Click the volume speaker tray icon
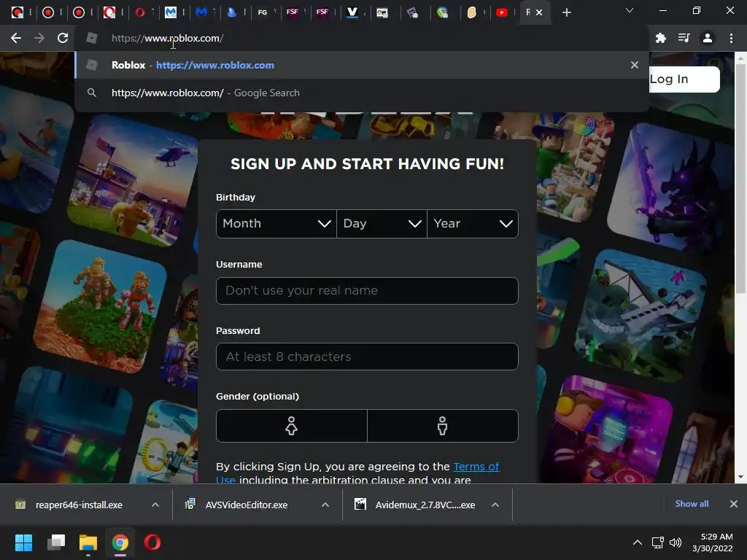 pyautogui.click(x=676, y=542)
